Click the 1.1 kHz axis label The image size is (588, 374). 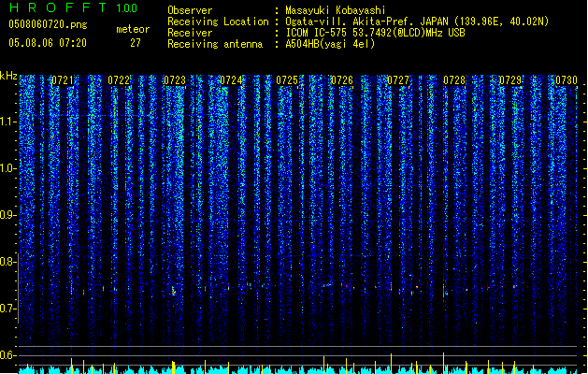click(x=7, y=122)
